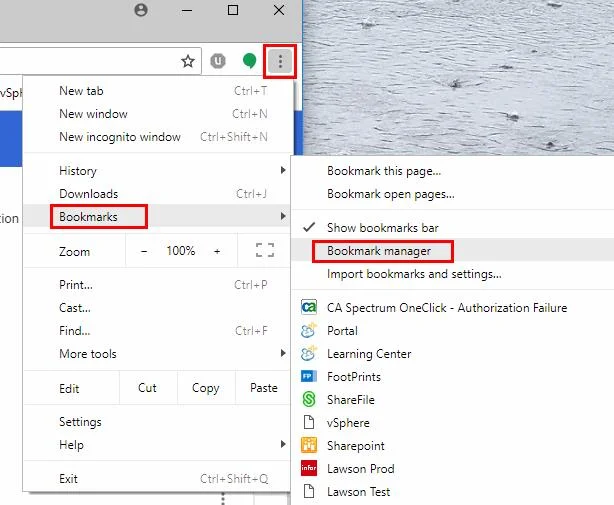The width and height of the screenshot is (614, 505).
Task: Expand the Bookmarks submenu arrow
Action: (283, 216)
